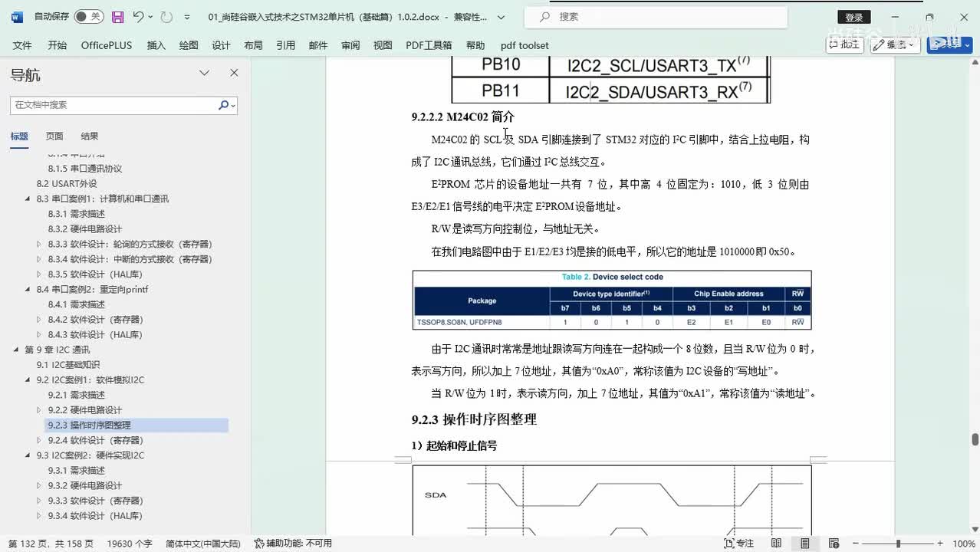Switch to the 页面 navigation tab

(54, 136)
